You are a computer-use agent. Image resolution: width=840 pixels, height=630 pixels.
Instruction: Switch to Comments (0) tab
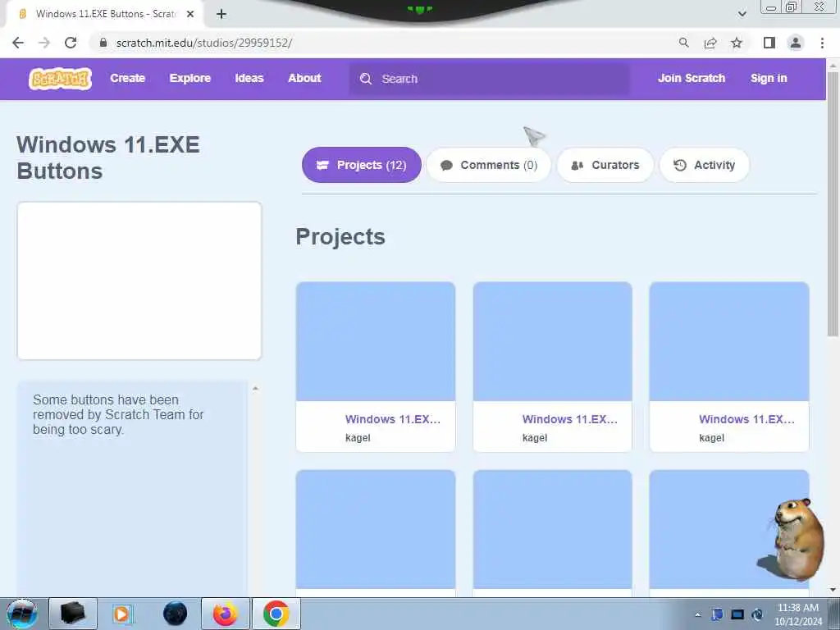coord(489,165)
